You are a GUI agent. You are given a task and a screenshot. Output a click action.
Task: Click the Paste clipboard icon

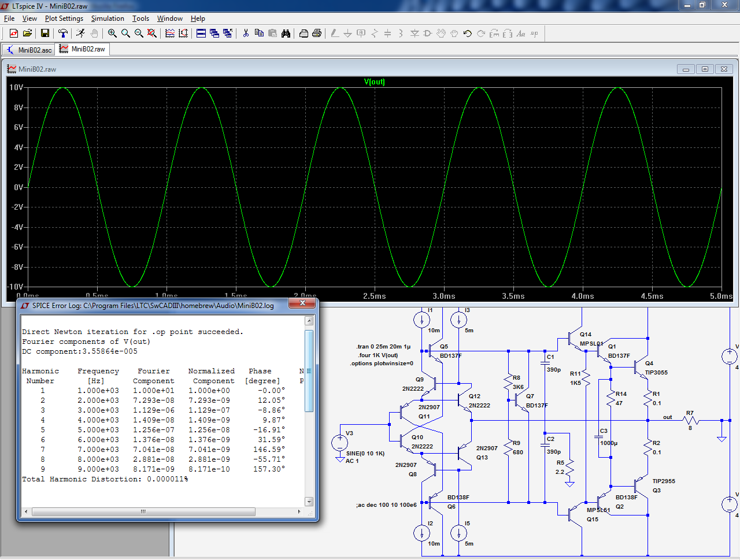coord(272,34)
